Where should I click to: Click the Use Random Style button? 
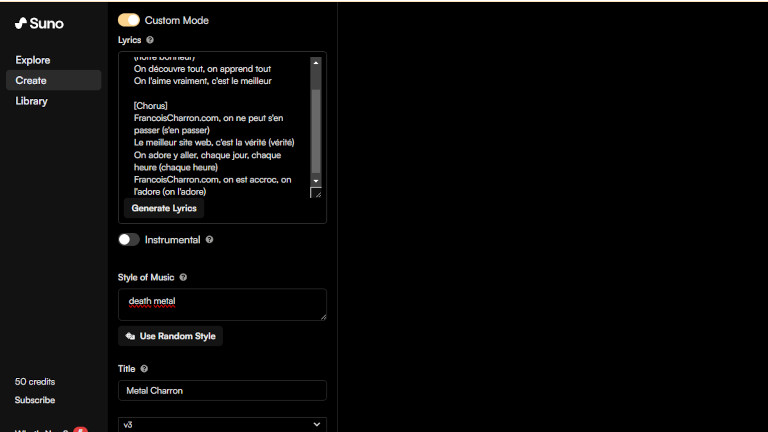(x=170, y=336)
